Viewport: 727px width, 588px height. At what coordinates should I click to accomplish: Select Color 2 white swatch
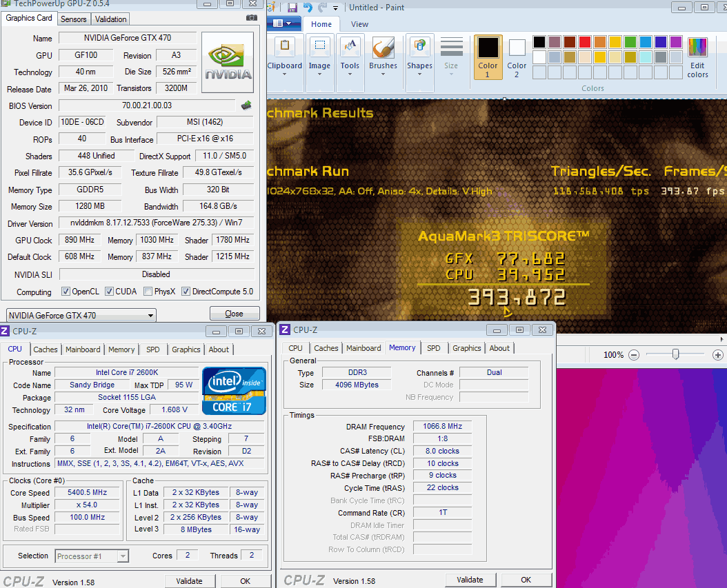[x=517, y=48]
